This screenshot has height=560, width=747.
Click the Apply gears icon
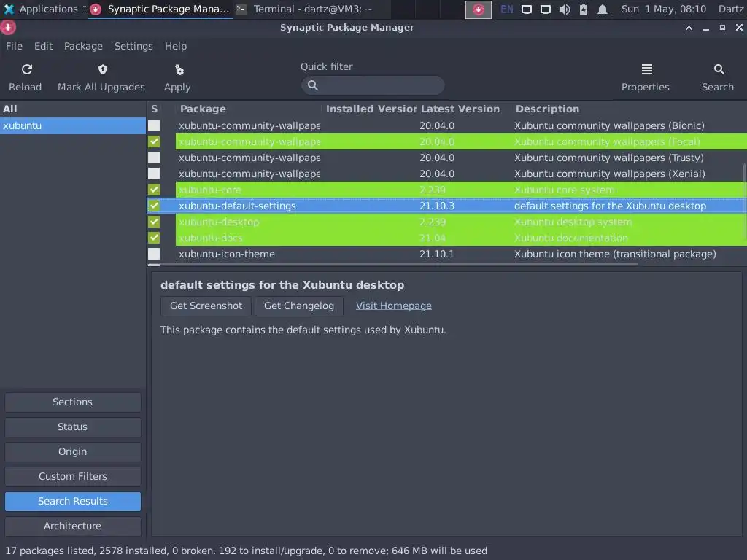(x=179, y=69)
